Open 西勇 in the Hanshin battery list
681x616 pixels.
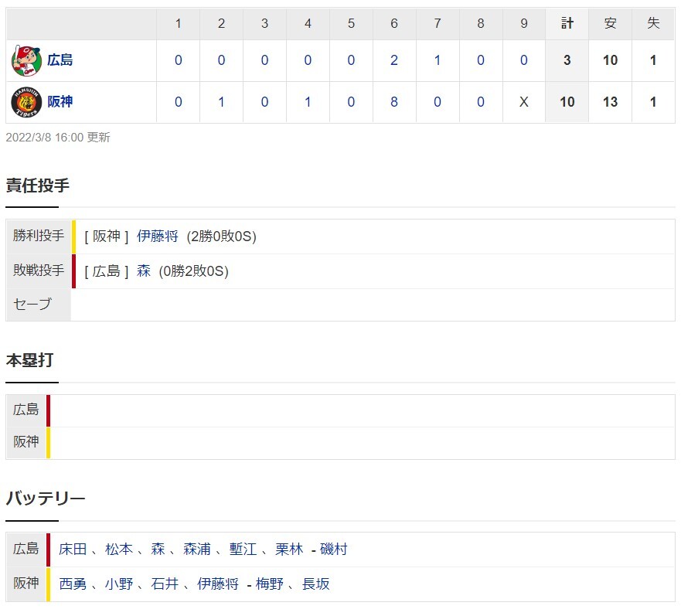click(x=73, y=584)
